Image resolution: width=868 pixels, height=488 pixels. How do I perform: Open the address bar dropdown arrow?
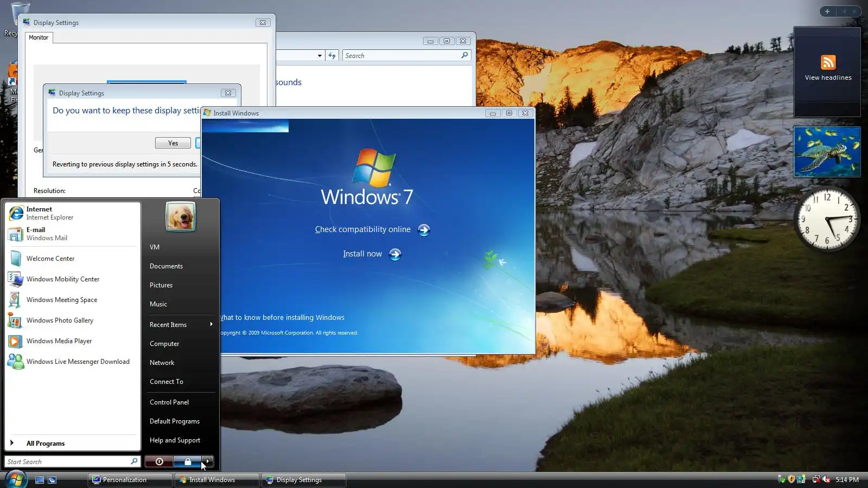320,55
